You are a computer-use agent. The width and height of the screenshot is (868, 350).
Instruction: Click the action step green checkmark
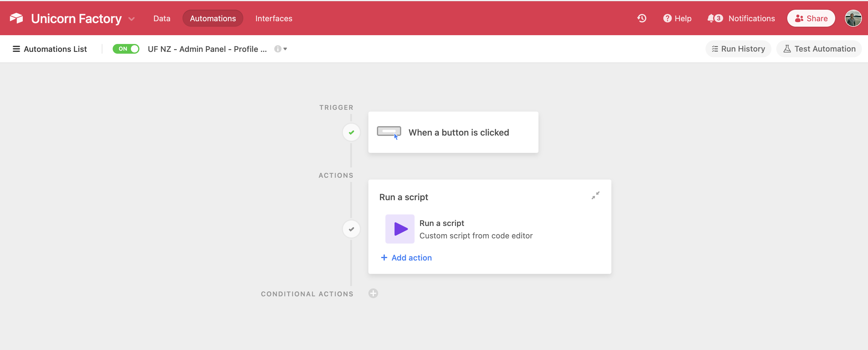[351, 229]
